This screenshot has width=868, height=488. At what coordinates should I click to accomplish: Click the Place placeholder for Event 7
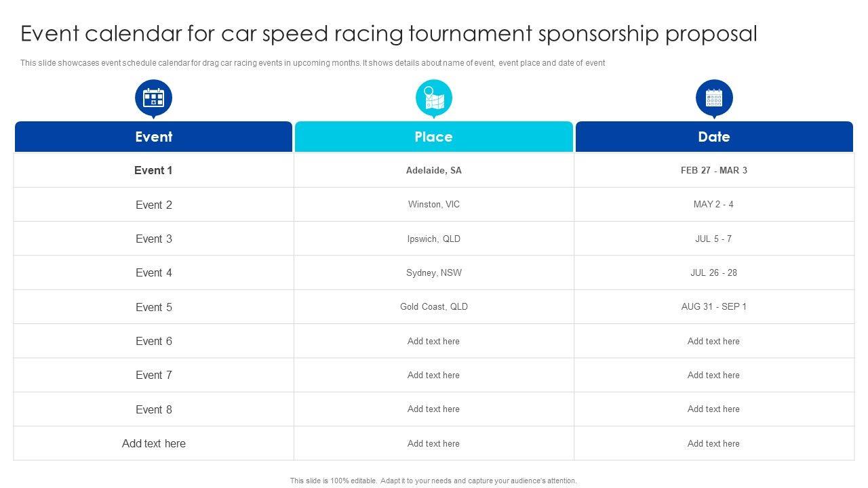[x=433, y=375]
